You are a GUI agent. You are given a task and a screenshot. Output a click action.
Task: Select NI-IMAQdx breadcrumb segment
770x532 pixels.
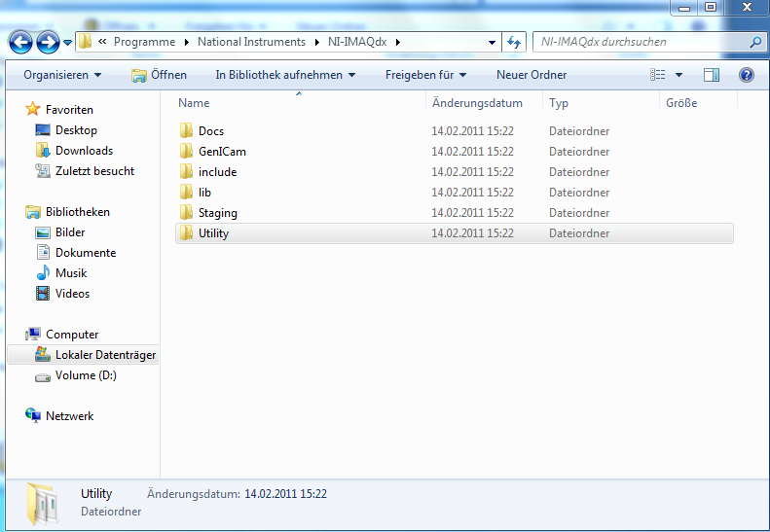point(357,42)
